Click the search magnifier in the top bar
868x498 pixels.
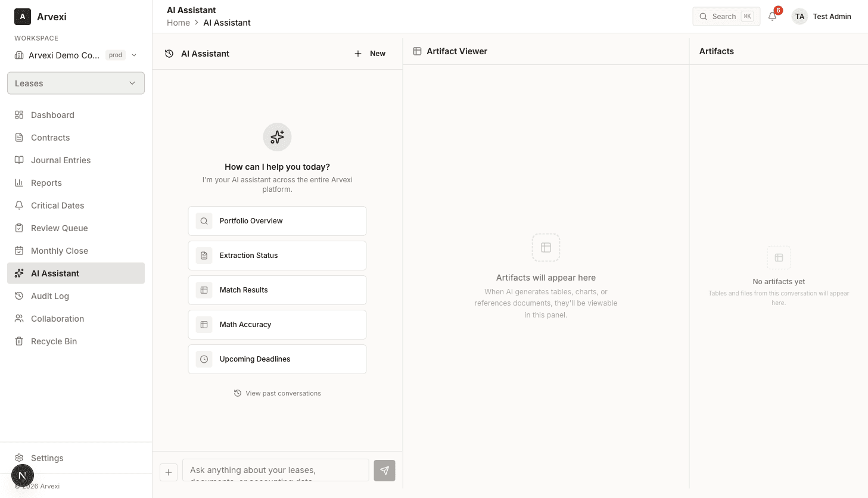click(x=704, y=16)
